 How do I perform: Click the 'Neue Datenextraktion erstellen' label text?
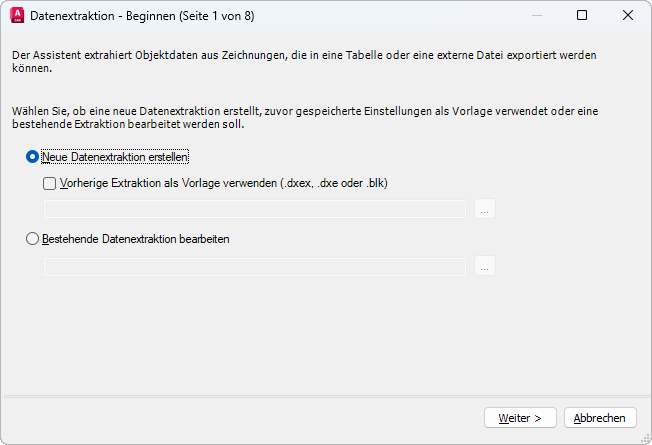click(116, 157)
